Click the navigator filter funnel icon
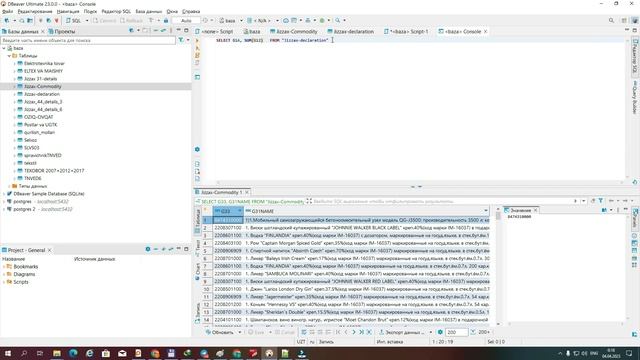 (x=181, y=40)
